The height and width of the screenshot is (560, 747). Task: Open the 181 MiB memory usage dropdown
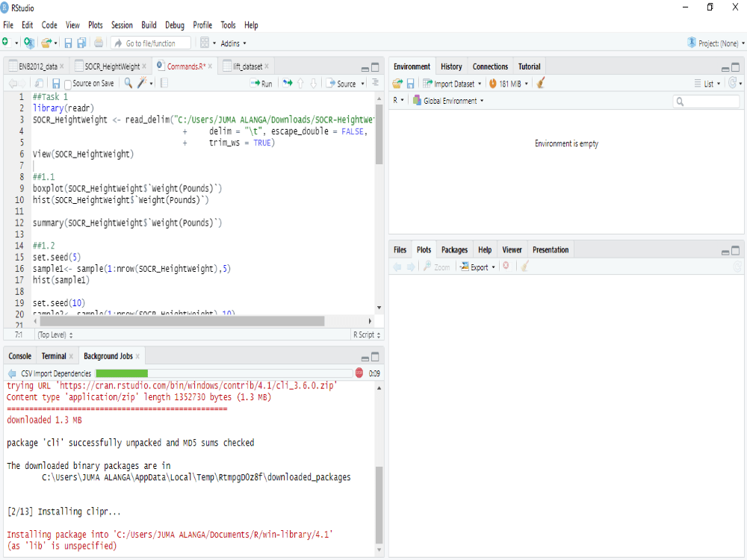(x=508, y=84)
